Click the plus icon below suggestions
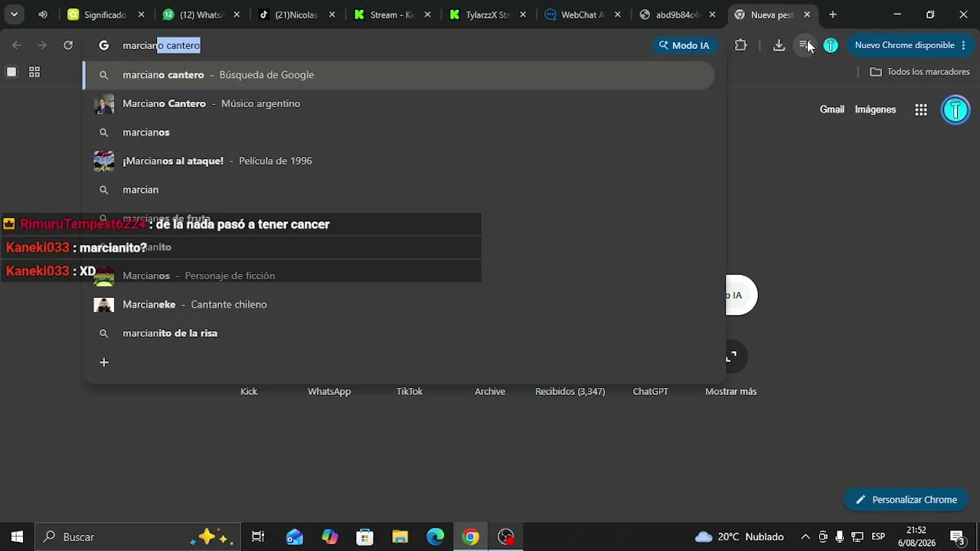The width and height of the screenshot is (980, 551). 104,362
